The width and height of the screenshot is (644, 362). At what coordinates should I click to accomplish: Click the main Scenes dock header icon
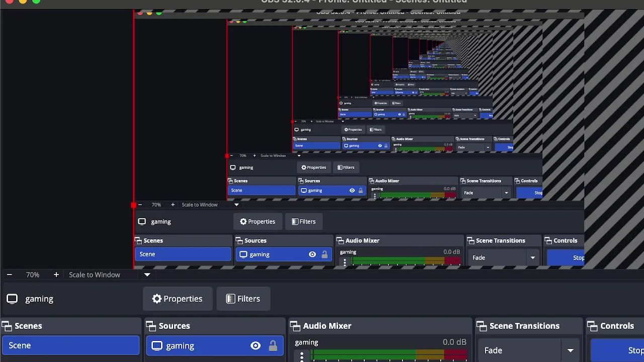coord(7,326)
